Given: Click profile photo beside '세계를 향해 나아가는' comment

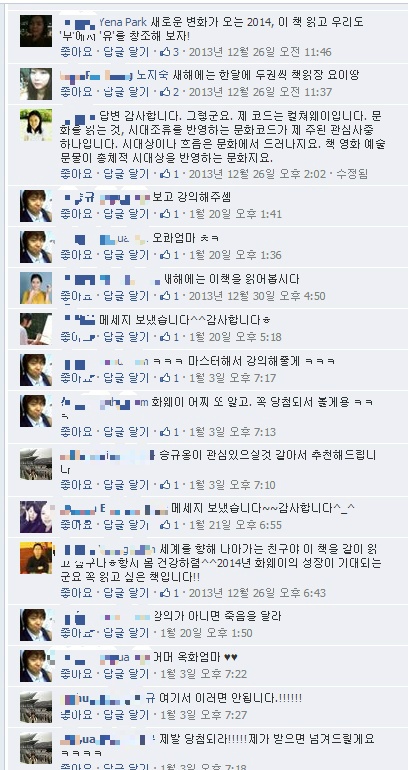Looking at the screenshot, I should 36,558.
